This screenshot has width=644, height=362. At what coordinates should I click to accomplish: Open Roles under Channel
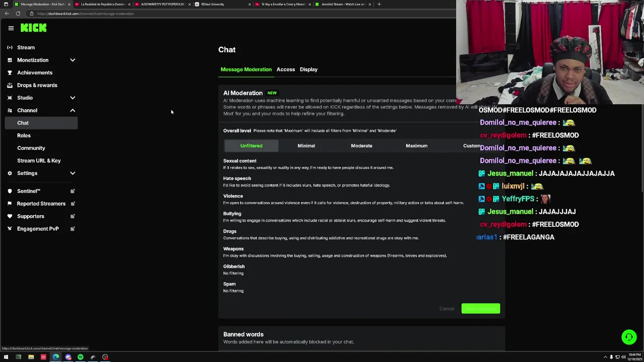coord(24,135)
